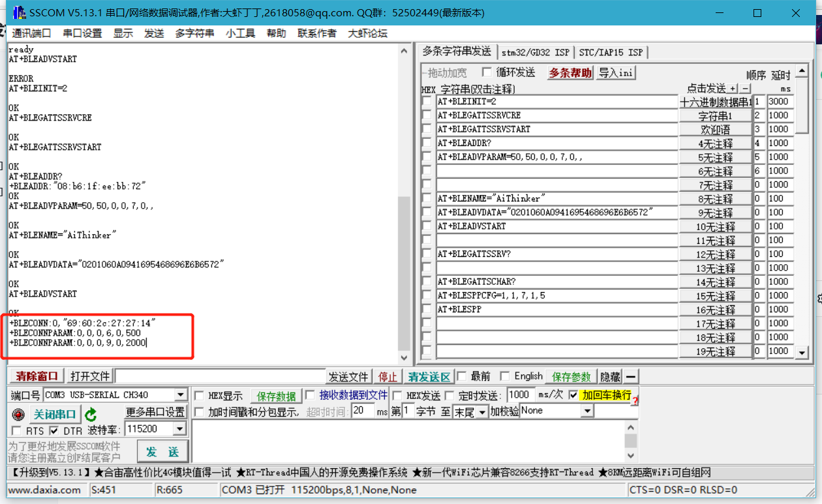Click AT+BLEADVSTART string field

pos(558,227)
